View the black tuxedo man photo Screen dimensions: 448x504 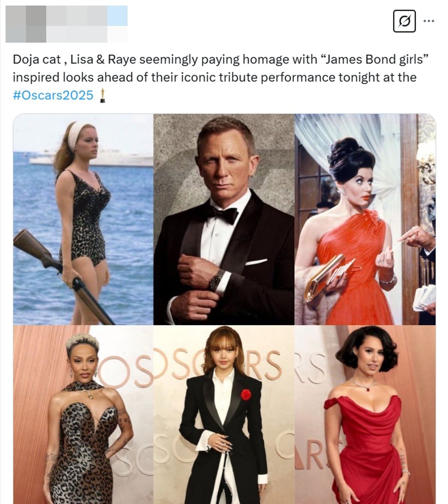[x=224, y=219]
